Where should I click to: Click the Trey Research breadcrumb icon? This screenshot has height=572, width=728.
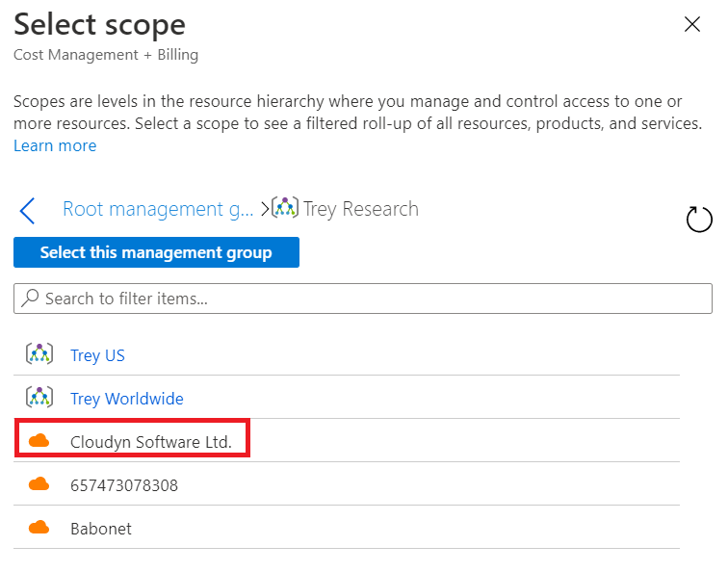click(x=284, y=209)
